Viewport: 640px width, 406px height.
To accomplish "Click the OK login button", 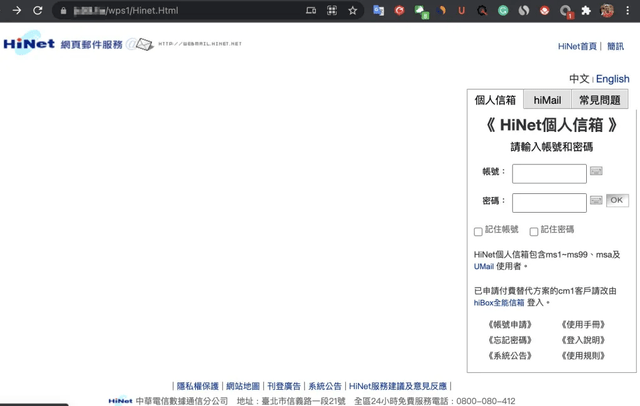I will [x=617, y=200].
